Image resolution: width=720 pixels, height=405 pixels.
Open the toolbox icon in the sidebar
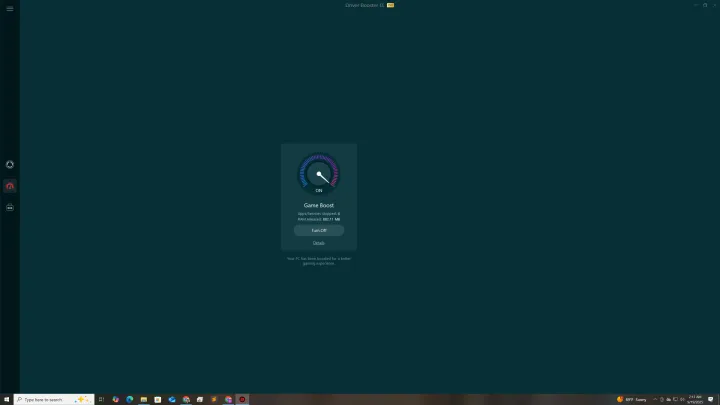tap(10, 207)
